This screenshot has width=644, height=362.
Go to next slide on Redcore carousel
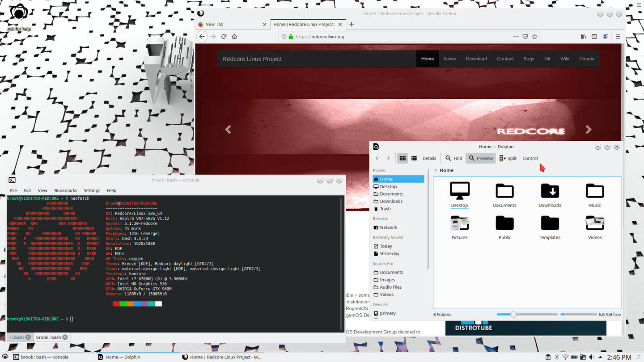589,130
